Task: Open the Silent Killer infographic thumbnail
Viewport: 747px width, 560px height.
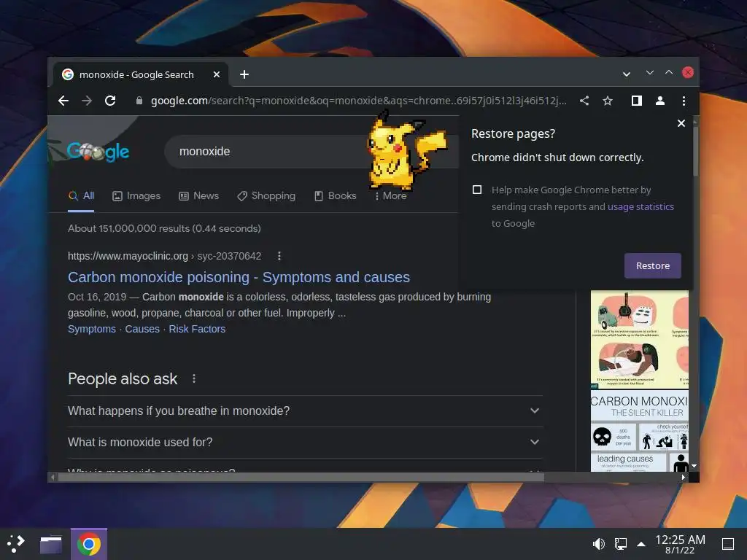Action: [640, 432]
